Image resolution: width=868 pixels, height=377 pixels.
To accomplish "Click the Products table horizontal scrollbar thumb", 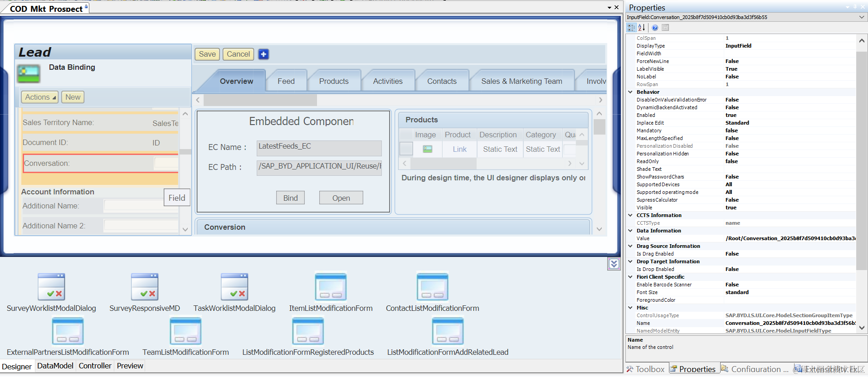I will pyautogui.click(x=444, y=163).
